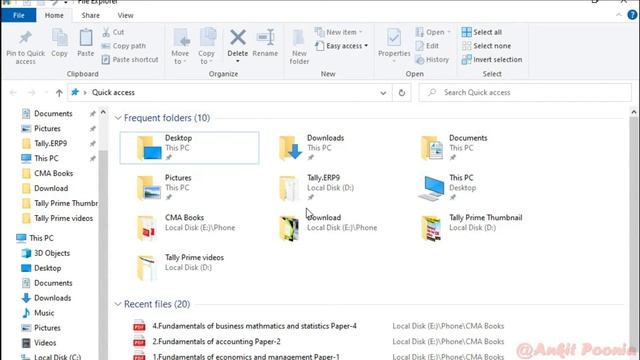
Task: Click in the Search Quick access box
Action: tap(525, 93)
